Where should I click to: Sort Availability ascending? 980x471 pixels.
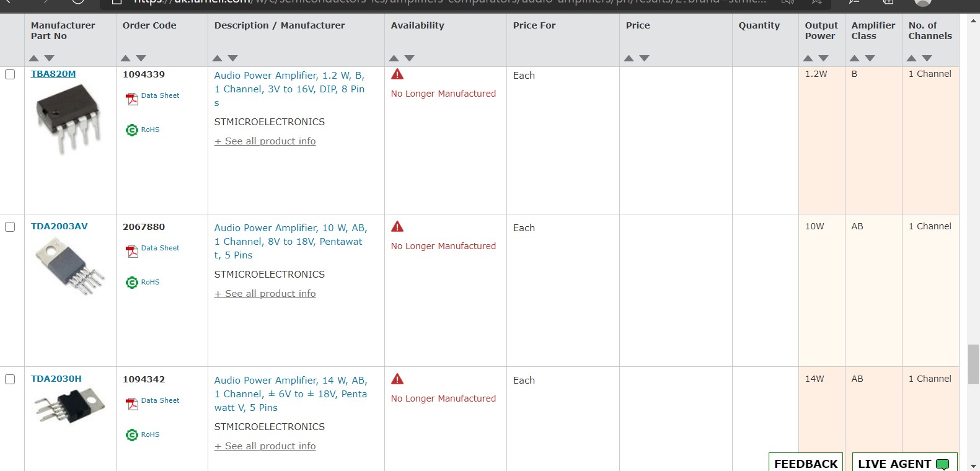(x=394, y=58)
